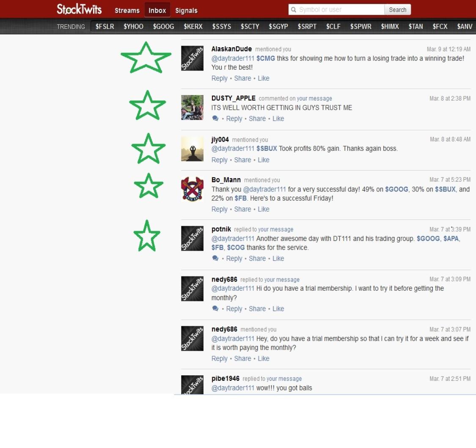Click the conversation bubble icon under potnik's reply
The width and height of the screenshot is (476, 448).
215,259
